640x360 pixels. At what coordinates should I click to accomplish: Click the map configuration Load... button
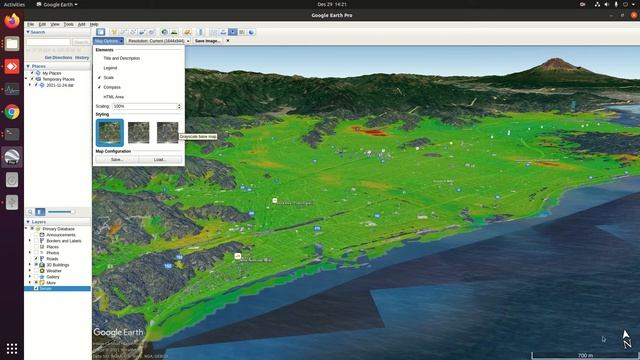coord(160,160)
